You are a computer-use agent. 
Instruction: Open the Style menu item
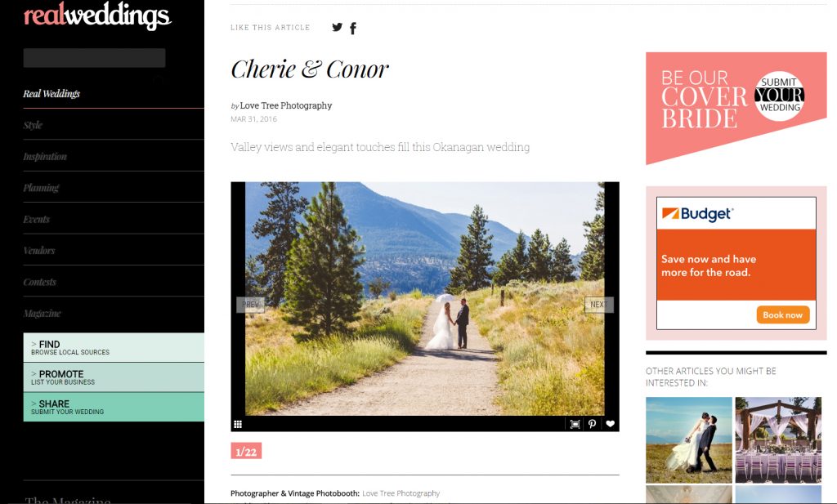[x=33, y=125]
